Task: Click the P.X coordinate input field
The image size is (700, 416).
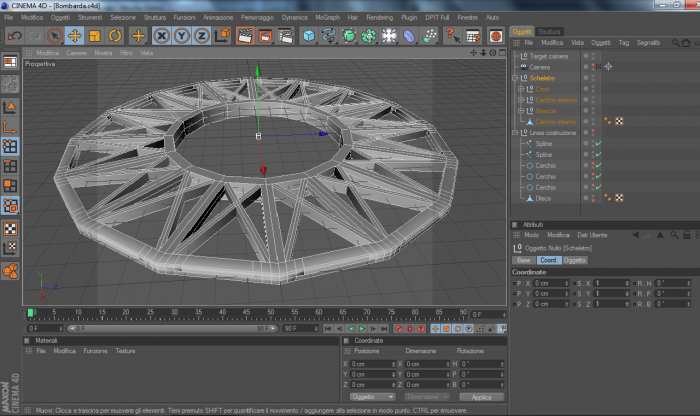Action: coord(551,283)
